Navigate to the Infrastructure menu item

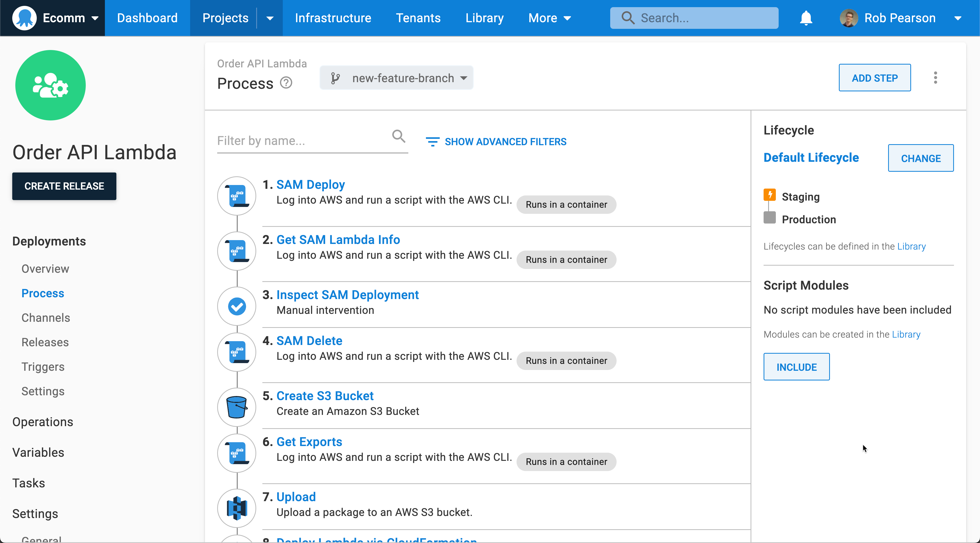333,18
